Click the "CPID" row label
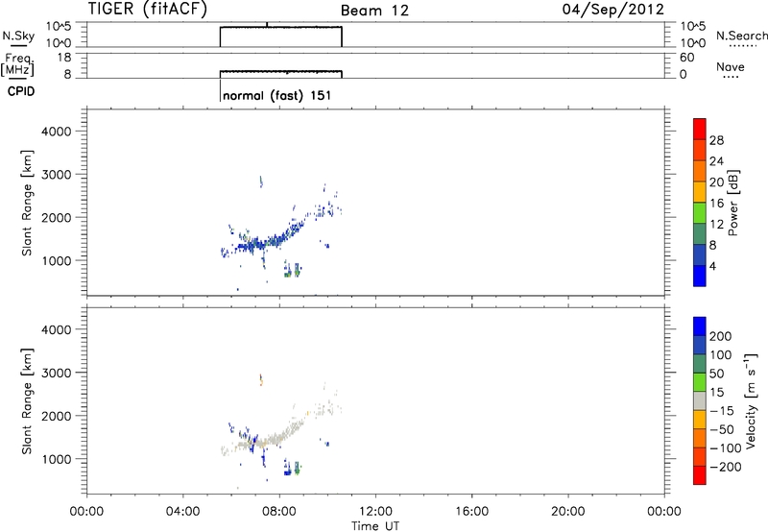 [x=21, y=91]
